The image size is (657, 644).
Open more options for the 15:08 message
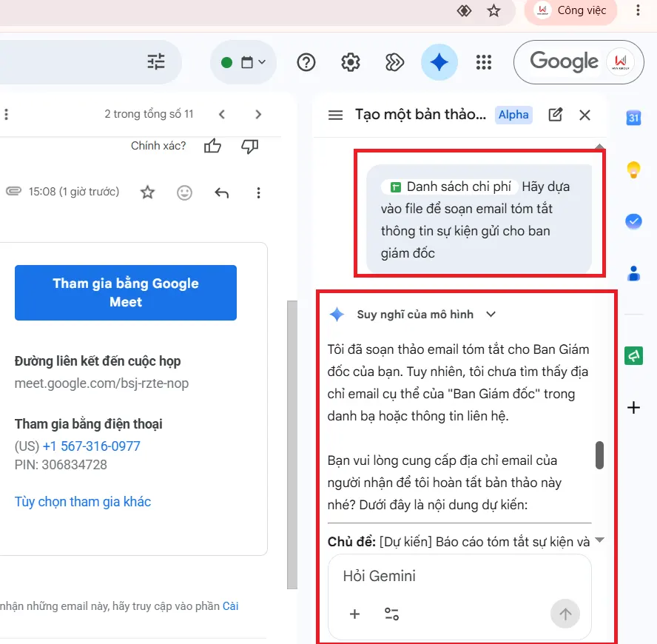coord(258,192)
